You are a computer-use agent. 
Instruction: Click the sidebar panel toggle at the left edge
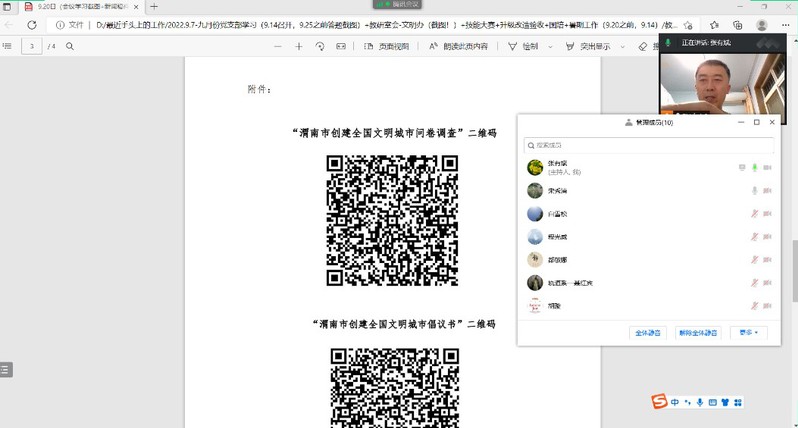click(x=6, y=369)
